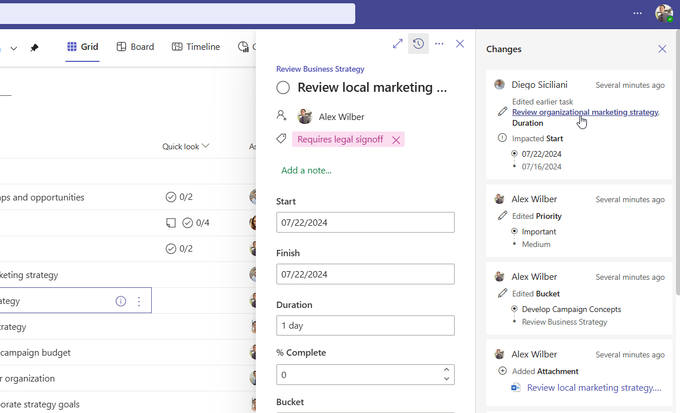Close the Changes pane
This screenshot has height=413, width=680.
pyautogui.click(x=662, y=49)
